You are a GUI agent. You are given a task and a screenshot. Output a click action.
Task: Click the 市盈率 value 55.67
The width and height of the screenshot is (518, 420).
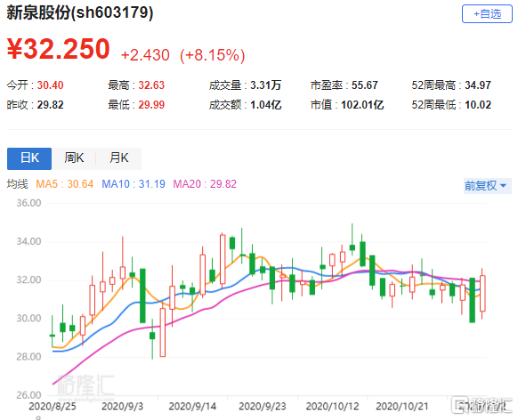pyautogui.click(x=364, y=85)
